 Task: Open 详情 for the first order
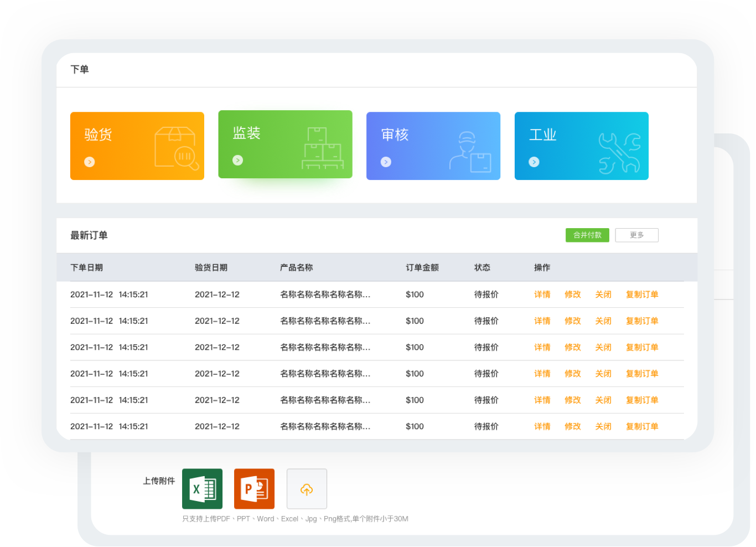pos(542,295)
